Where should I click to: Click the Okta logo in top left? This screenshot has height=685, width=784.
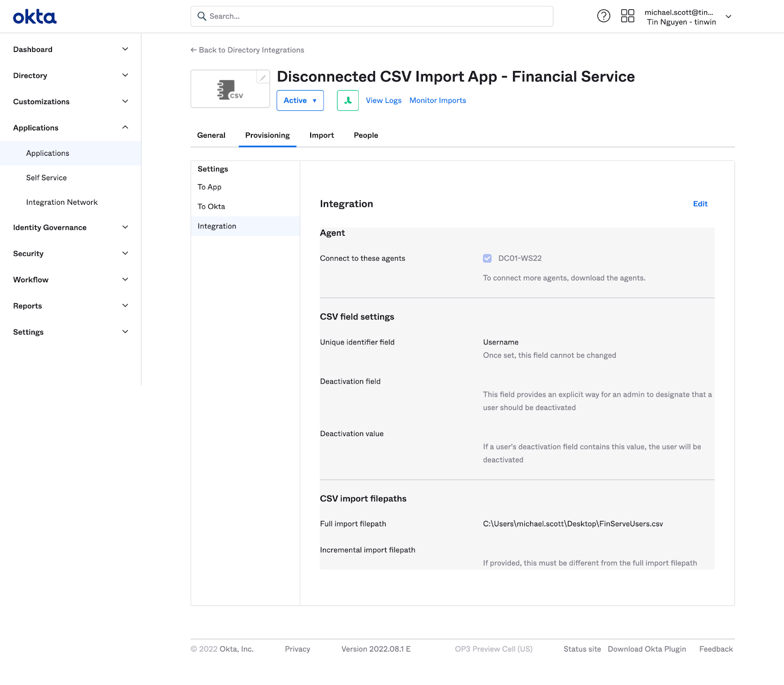coord(34,16)
